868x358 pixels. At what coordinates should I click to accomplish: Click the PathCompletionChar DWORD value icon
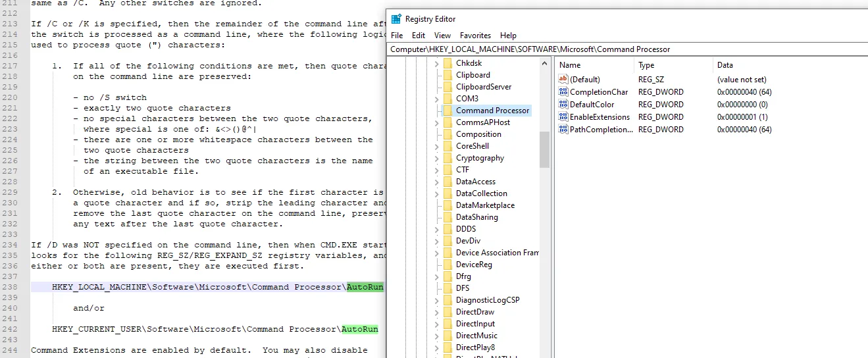pyautogui.click(x=563, y=130)
